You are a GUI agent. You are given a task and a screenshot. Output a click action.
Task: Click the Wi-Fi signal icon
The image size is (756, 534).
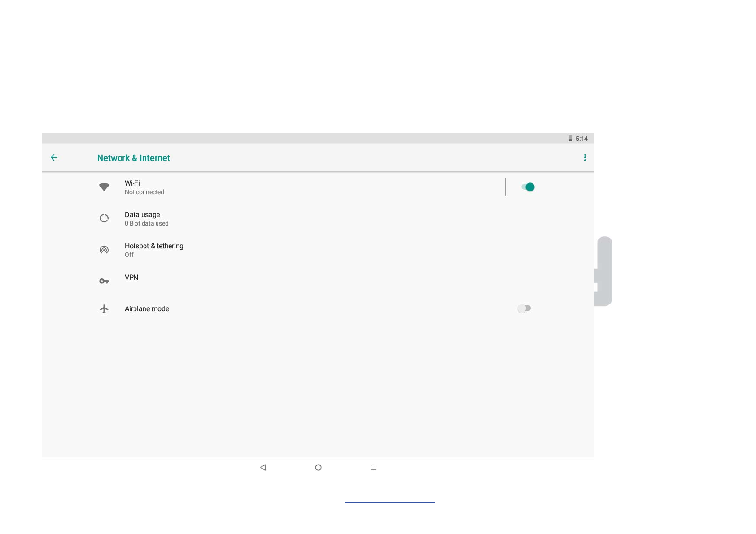pyautogui.click(x=104, y=187)
